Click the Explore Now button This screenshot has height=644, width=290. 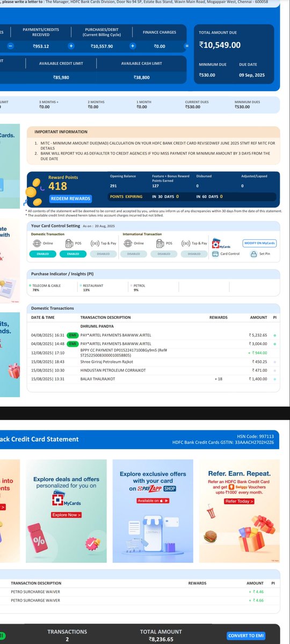66,515
